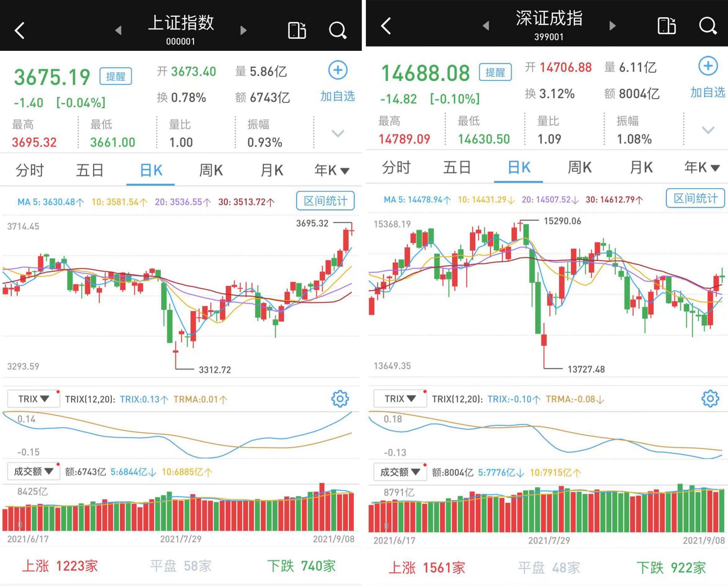Switch to previous index on 深证成指 header
The image size is (728, 586).
[486, 26]
